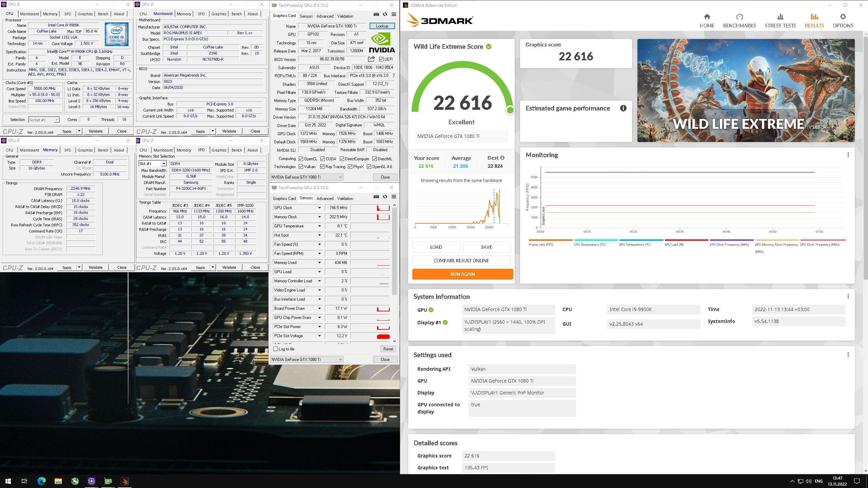Screen dimensions: 868x488
Task: Switch to the Advanced tab in top GPU-Z window
Action: click(325, 16)
